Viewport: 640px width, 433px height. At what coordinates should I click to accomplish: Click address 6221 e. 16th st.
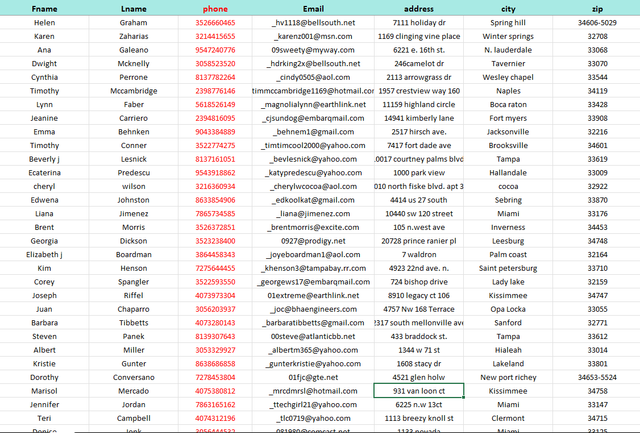[419, 50]
